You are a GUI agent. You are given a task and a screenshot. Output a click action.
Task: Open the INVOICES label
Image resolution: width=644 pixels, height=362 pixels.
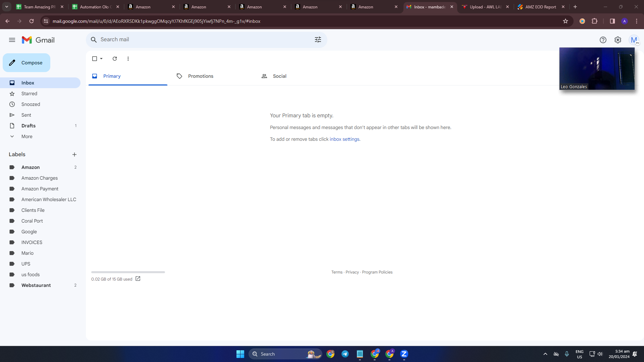pyautogui.click(x=40, y=242)
